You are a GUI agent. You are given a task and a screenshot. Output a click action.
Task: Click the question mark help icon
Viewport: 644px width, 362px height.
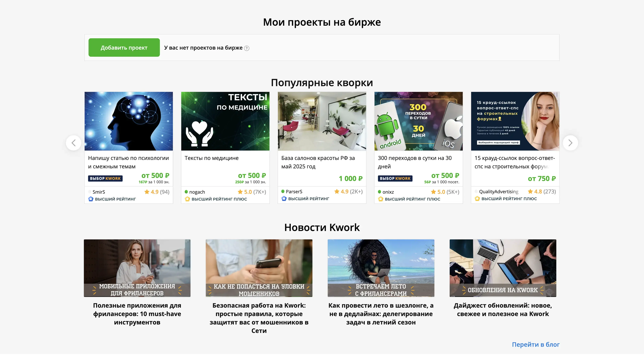tap(247, 48)
